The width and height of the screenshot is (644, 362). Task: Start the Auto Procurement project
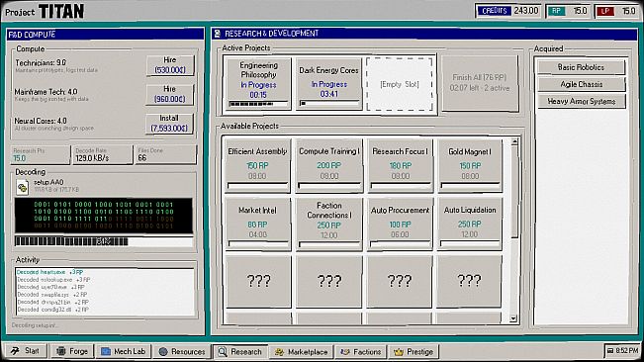[x=400, y=224]
